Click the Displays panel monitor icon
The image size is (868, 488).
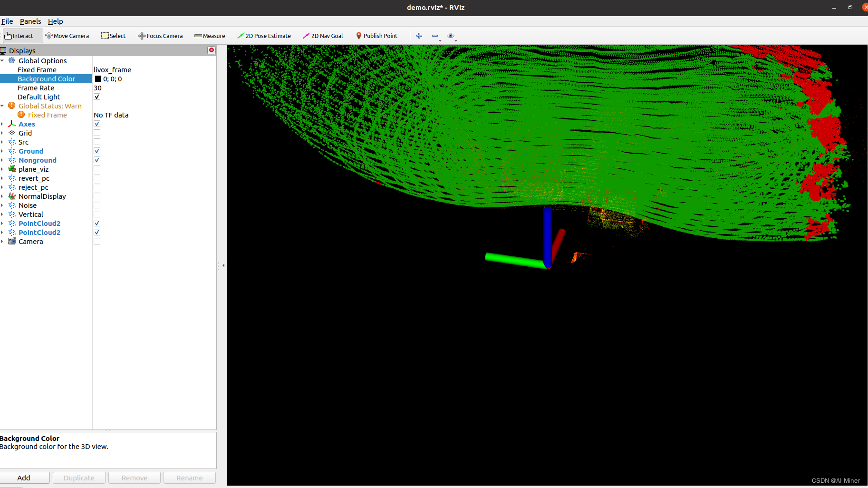click(3, 50)
